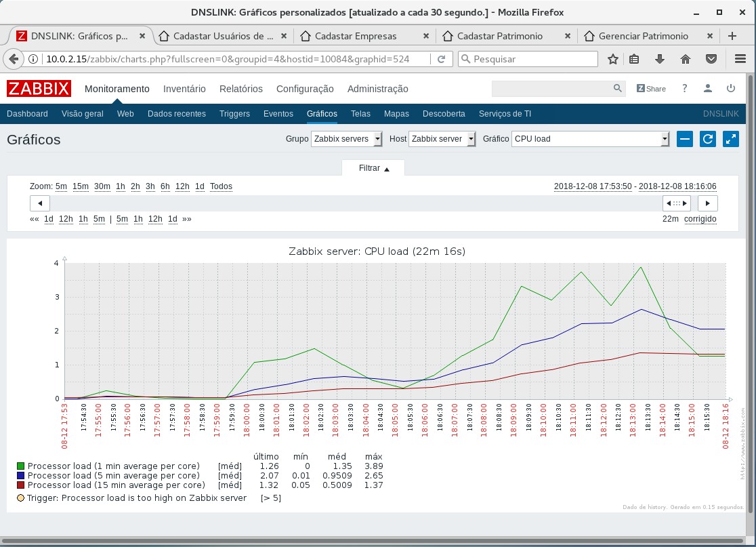
Task: Switch to the 'Gerenciar Patrimonio' browser tab
Action: click(643, 36)
